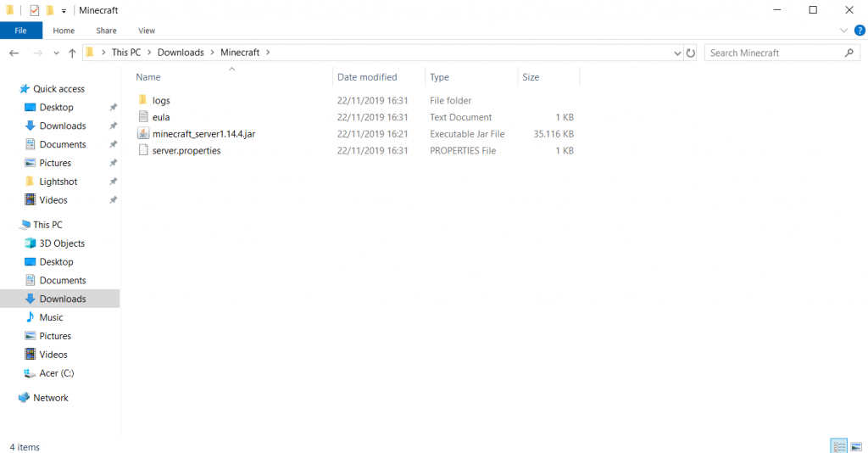The image size is (868, 453).
Task: Select the file name minecraft_server1.14.4.jar
Action: pyautogui.click(x=203, y=134)
